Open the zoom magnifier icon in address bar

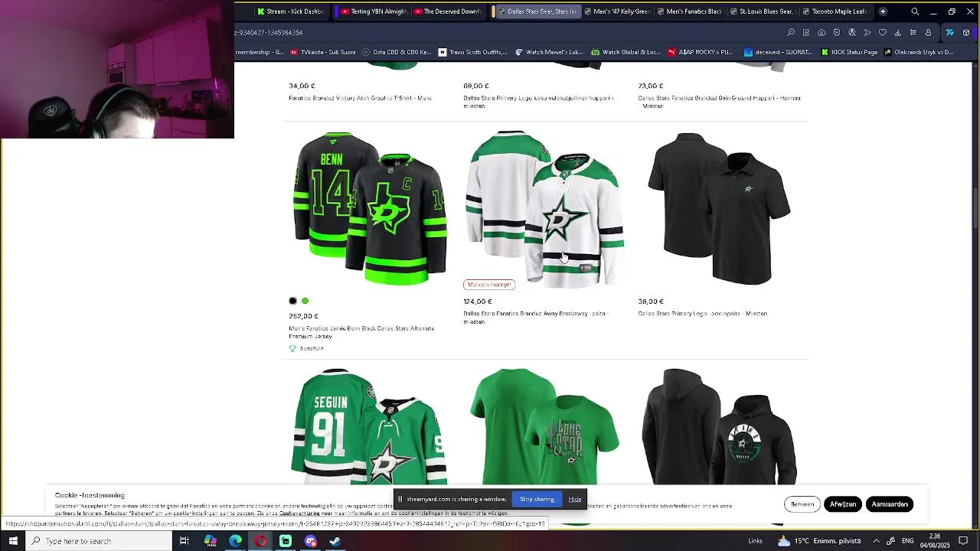click(x=791, y=32)
